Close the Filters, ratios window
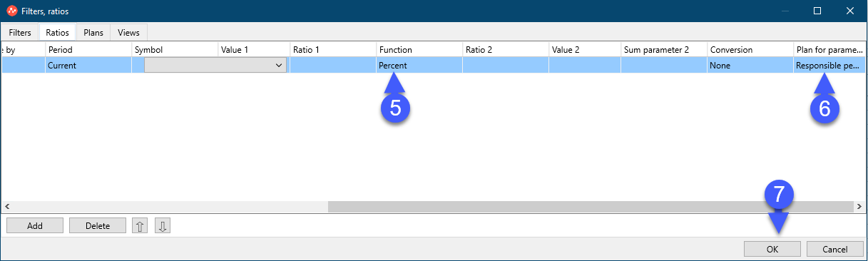The width and height of the screenshot is (868, 261). 850,11
